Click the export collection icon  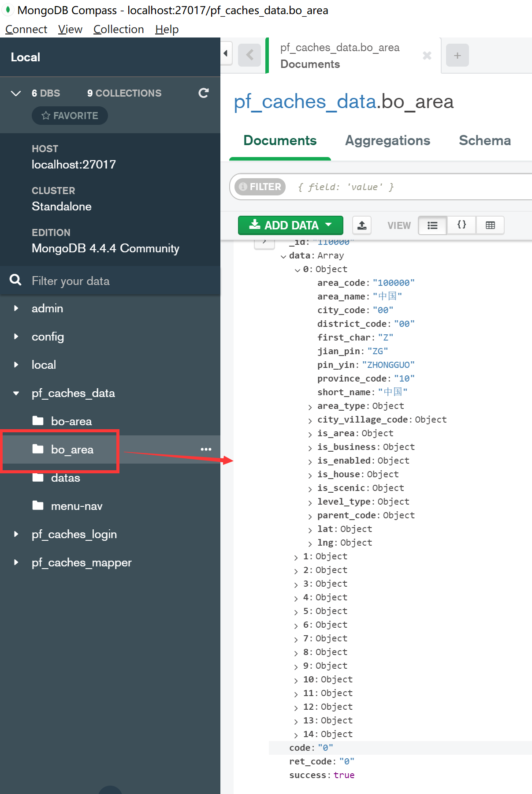pos(362,225)
